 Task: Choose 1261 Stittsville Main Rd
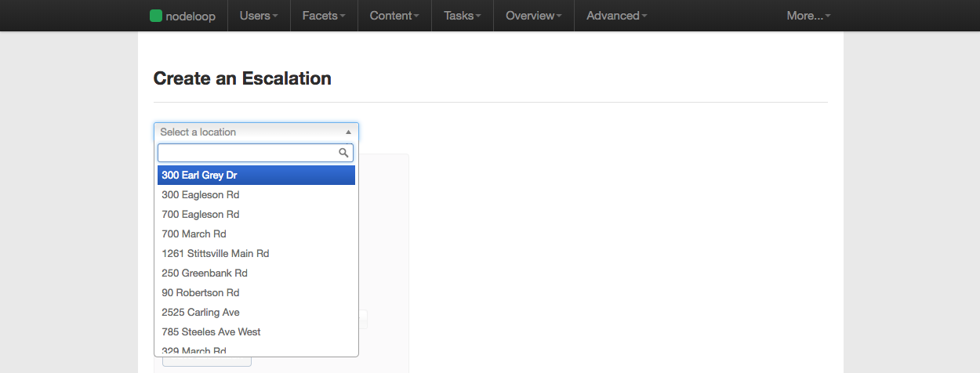pos(256,254)
